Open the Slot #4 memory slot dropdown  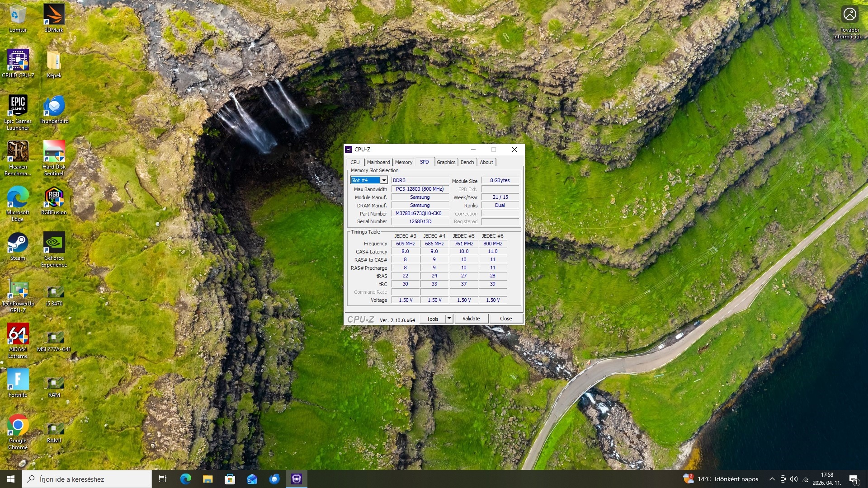click(383, 180)
